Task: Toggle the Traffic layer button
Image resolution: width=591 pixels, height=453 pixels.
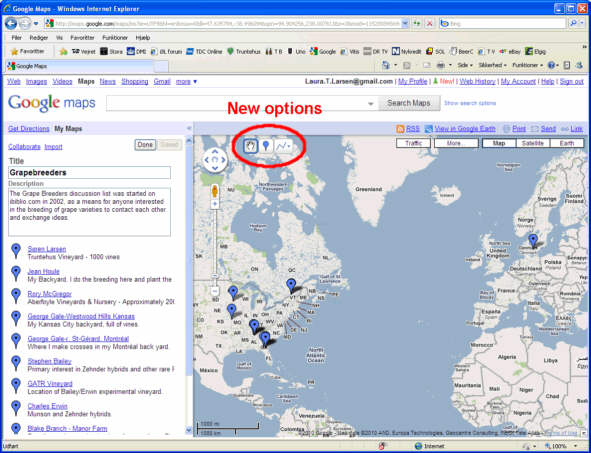Action: click(x=413, y=143)
